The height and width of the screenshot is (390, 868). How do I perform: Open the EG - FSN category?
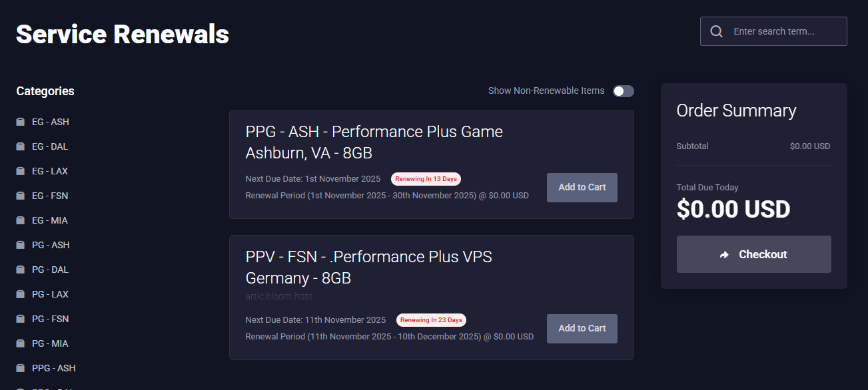pyautogui.click(x=50, y=196)
